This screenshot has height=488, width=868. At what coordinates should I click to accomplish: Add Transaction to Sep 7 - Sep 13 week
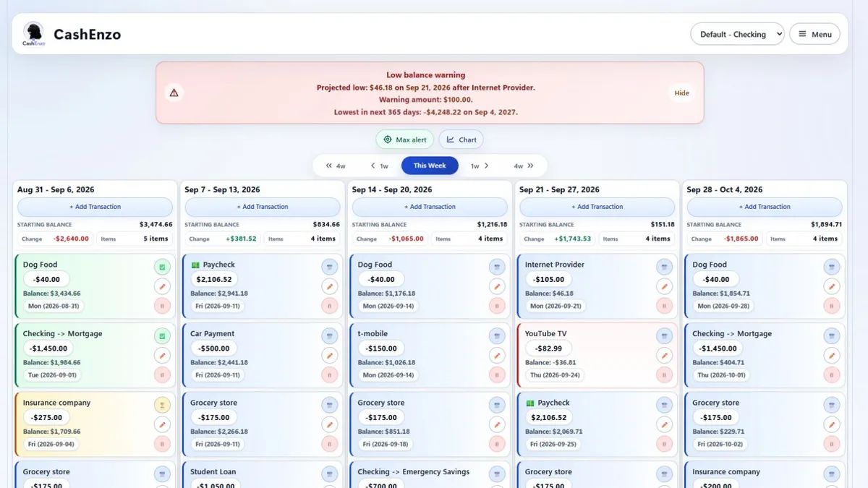263,207
